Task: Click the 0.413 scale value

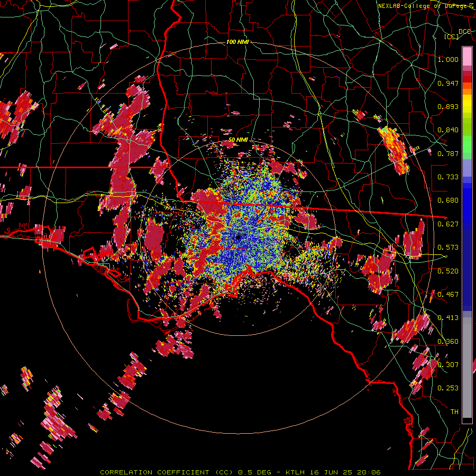Action: click(x=448, y=318)
